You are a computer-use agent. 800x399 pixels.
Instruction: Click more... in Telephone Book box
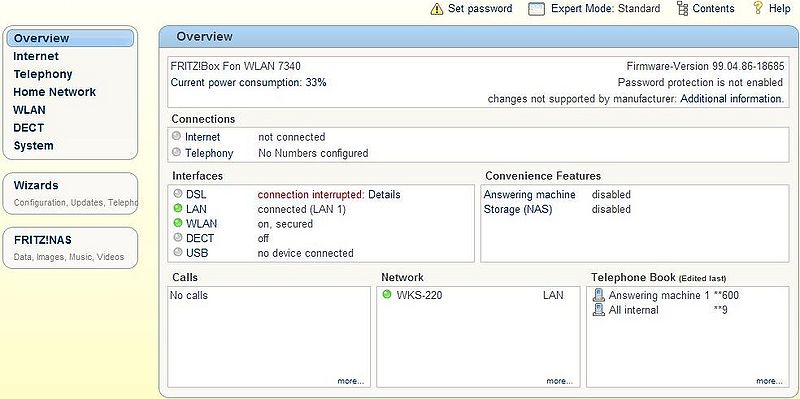(x=769, y=381)
